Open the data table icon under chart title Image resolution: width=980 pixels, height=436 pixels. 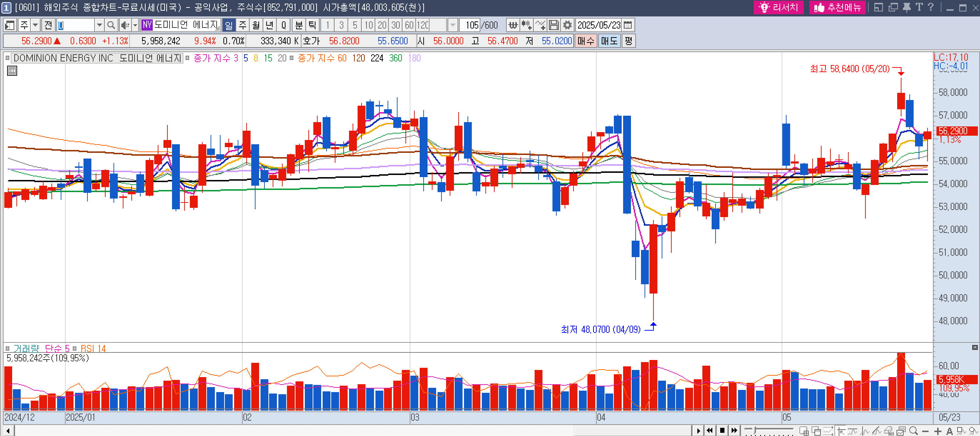pos(12,71)
